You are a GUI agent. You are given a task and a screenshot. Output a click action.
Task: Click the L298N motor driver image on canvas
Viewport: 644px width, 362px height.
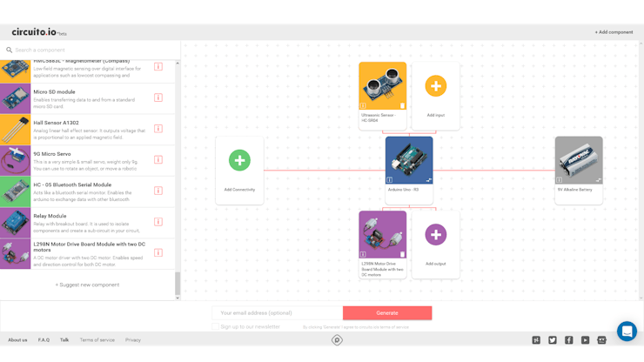click(x=382, y=235)
